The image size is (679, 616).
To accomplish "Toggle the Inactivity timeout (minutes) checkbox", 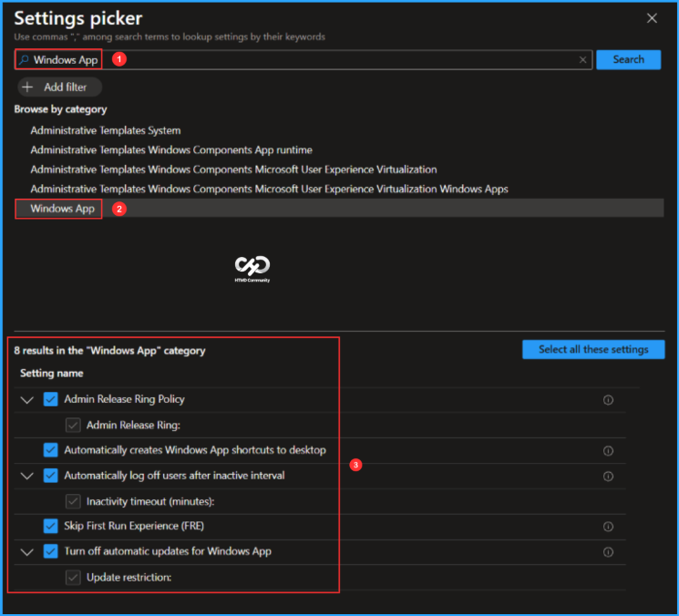I will [73, 501].
